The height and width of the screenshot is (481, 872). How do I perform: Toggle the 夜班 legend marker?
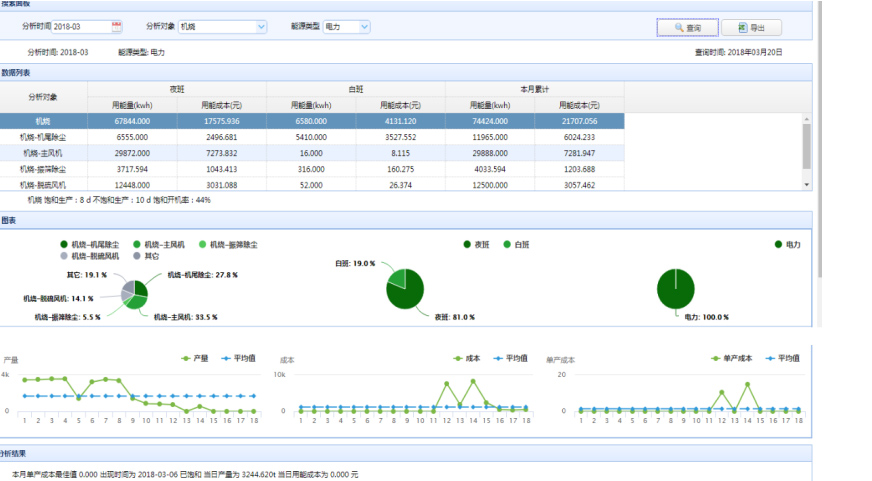pos(468,244)
